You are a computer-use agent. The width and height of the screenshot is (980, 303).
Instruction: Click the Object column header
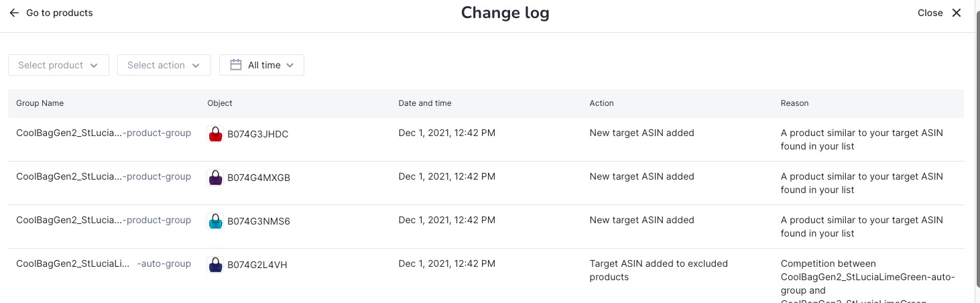[x=220, y=103]
